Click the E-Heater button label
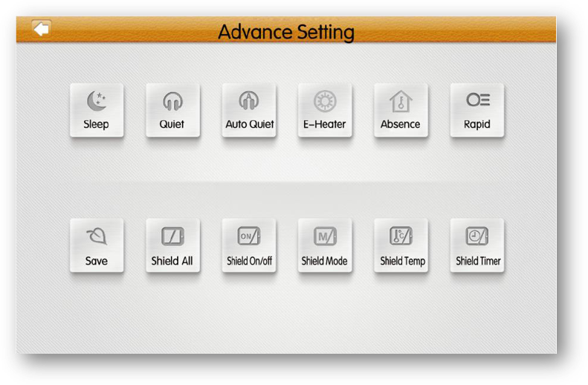Viewport: 588px width, 385px height. [x=324, y=124]
